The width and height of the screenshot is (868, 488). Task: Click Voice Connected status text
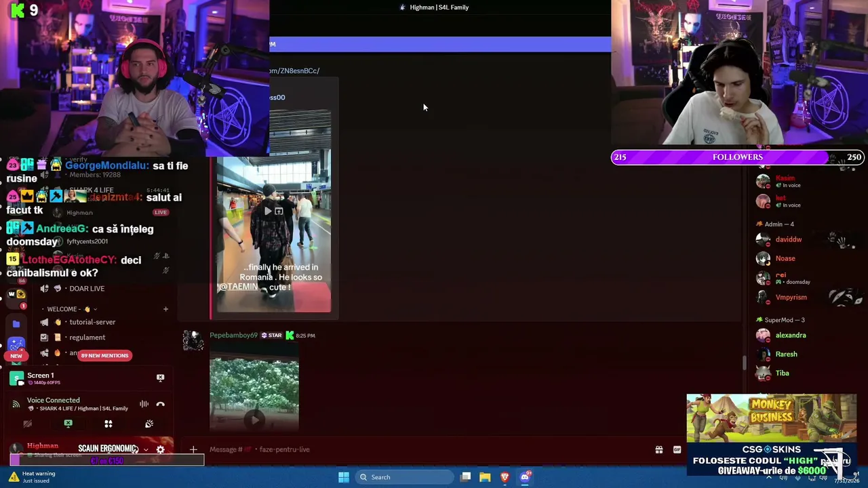pos(54,401)
